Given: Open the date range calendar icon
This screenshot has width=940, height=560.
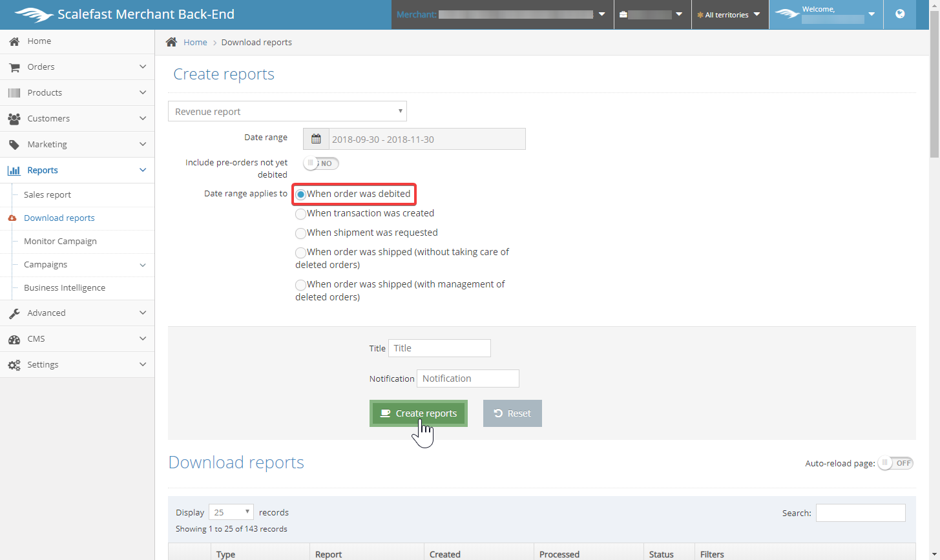Looking at the screenshot, I should click(x=316, y=139).
